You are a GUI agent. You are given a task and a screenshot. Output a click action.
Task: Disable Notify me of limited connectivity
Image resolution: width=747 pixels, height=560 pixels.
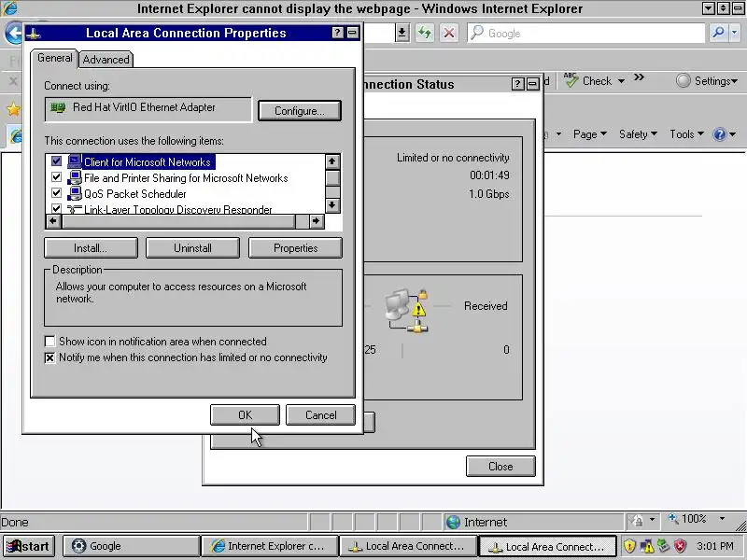(x=49, y=357)
